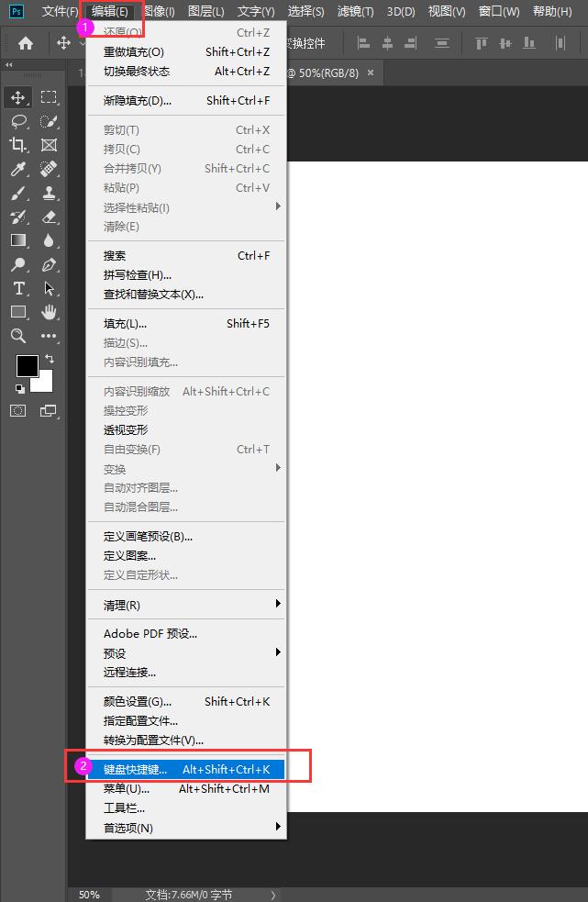
Task: Click the Align horizontal centers icon
Action: pyautogui.click(x=387, y=43)
